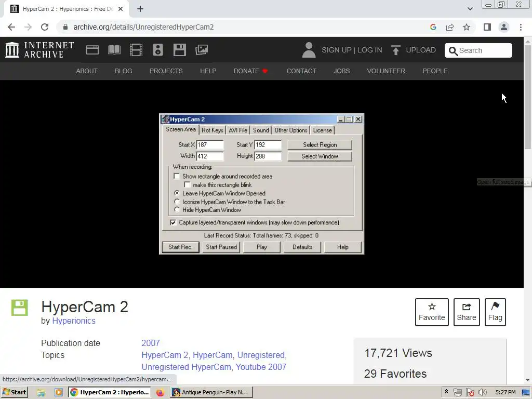Viewport: 532px width, 399px height.
Task: Reload the page with the refresh icon
Action: click(x=45, y=27)
